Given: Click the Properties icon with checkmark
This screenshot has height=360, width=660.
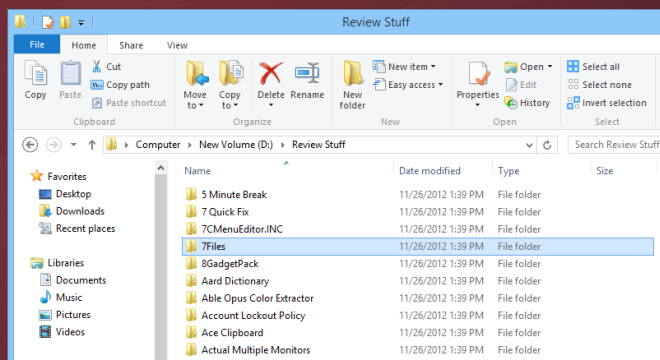Looking at the screenshot, I should point(479,74).
